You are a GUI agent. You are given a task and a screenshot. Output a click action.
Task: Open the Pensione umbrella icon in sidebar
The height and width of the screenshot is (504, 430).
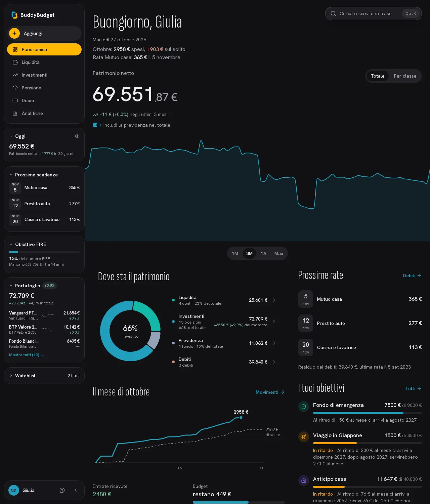tap(15, 88)
